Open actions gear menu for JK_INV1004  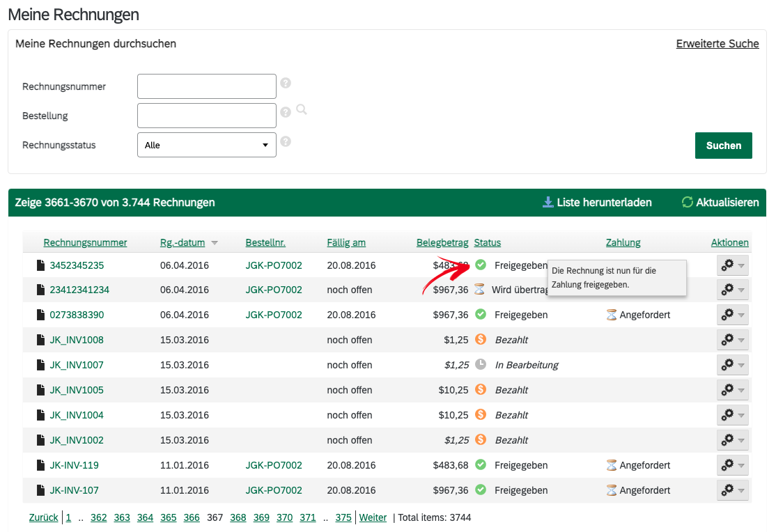coord(732,415)
